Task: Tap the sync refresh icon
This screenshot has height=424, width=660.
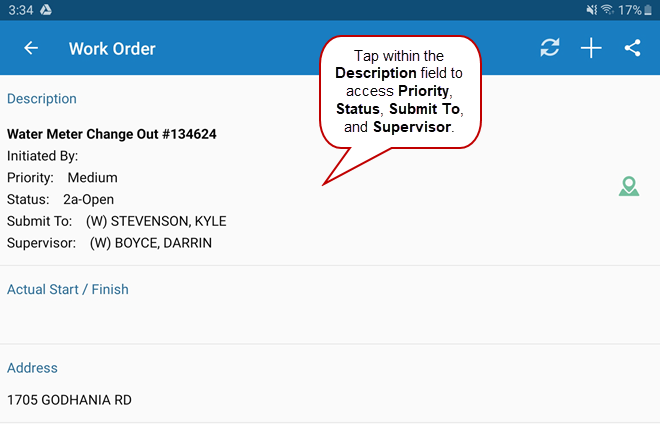Action: [x=550, y=48]
